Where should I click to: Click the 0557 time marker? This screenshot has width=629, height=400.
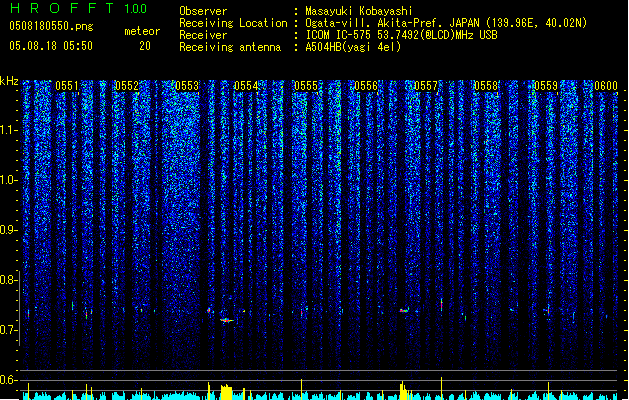pos(426,86)
